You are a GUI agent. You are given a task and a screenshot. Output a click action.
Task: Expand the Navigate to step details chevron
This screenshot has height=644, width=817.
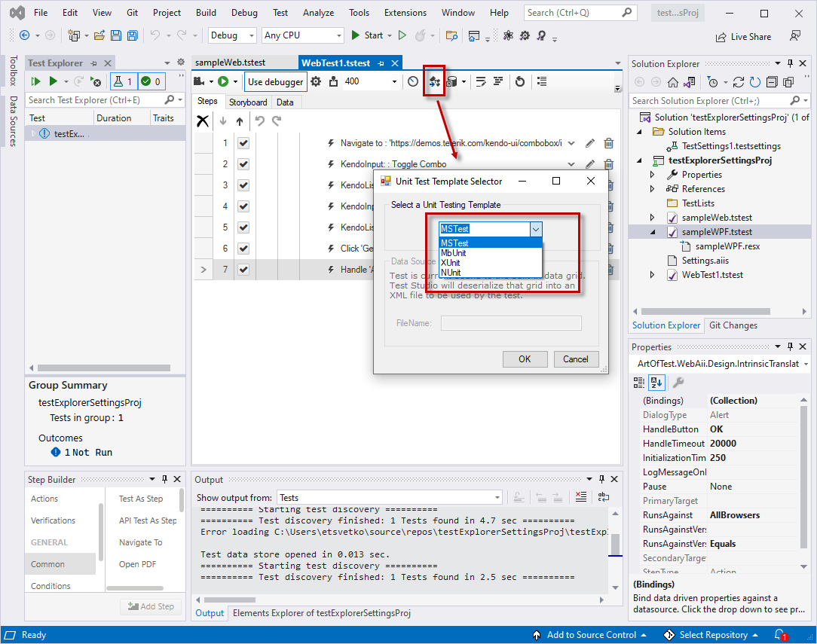point(571,143)
